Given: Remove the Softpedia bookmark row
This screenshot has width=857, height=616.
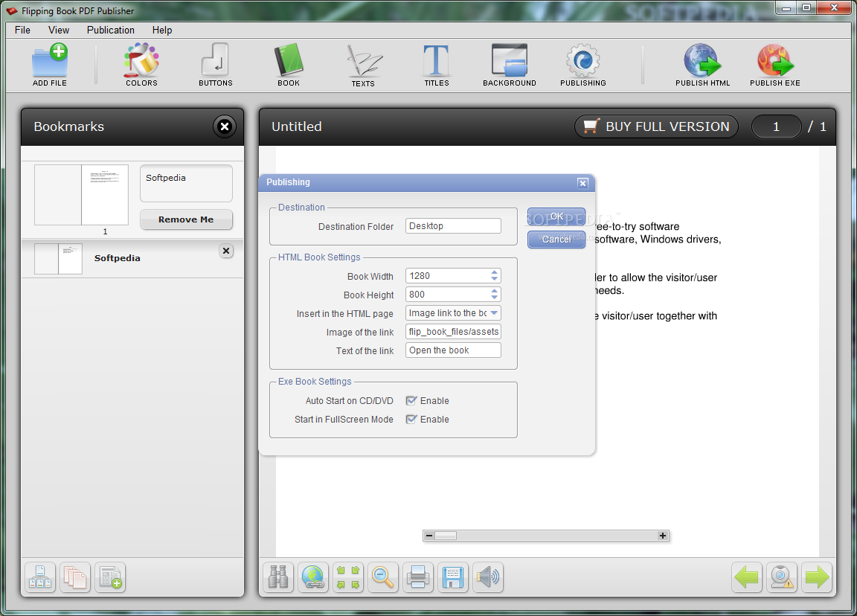Looking at the screenshot, I should [226, 251].
